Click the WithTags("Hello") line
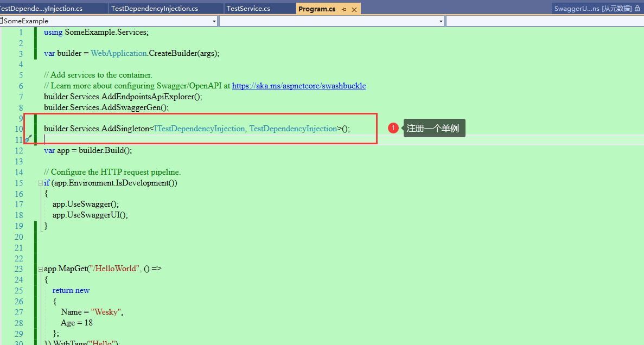This screenshot has width=644, height=345. pos(82,342)
